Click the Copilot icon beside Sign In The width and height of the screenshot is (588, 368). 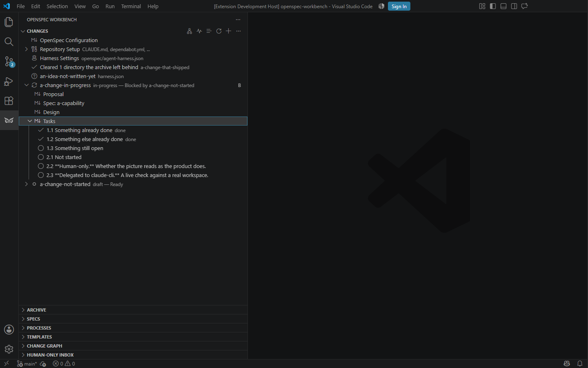click(381, 6)
